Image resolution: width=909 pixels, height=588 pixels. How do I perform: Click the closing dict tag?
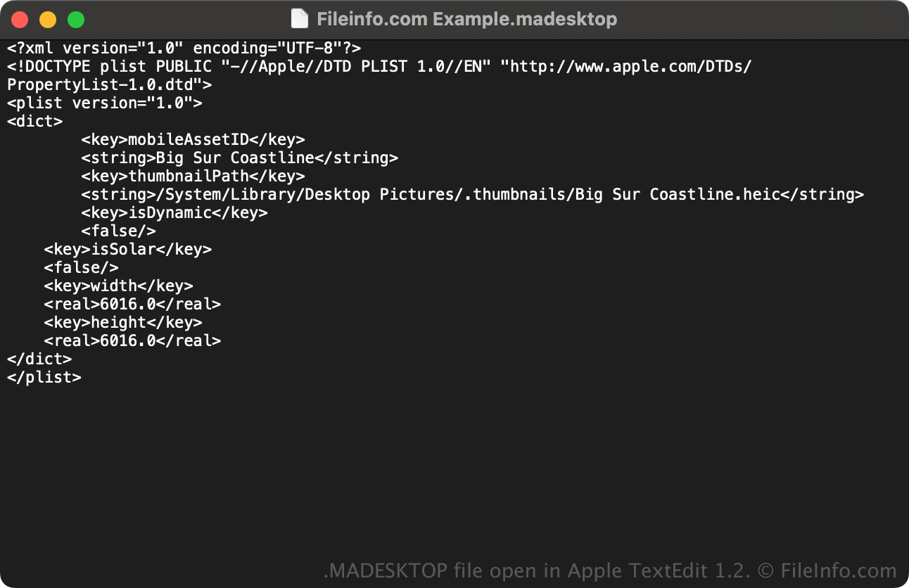click(x=39, y=359)
